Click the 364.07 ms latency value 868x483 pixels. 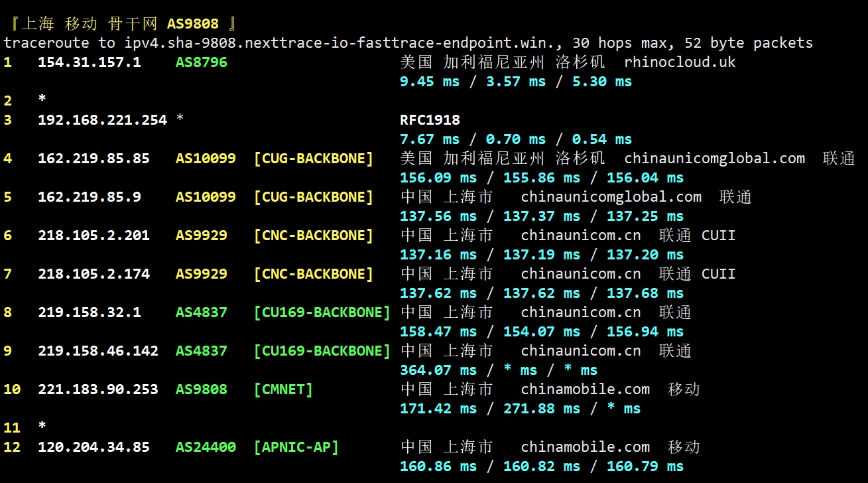438,370
